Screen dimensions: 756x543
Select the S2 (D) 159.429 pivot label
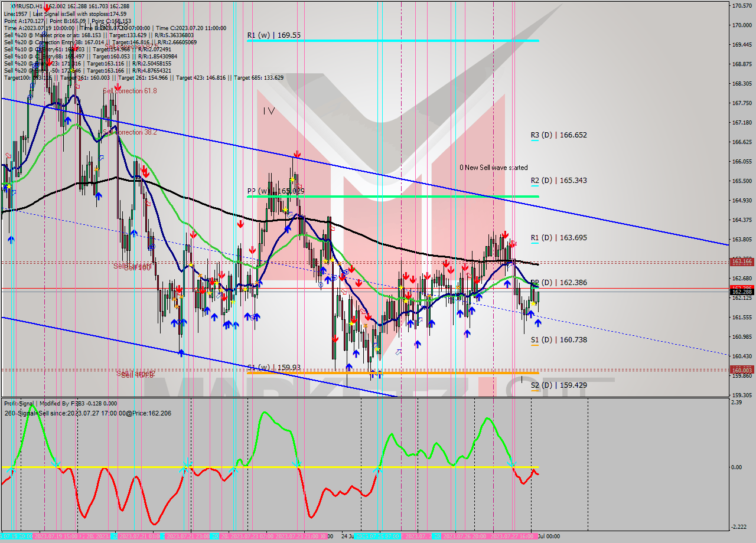(x=558, y=385)
